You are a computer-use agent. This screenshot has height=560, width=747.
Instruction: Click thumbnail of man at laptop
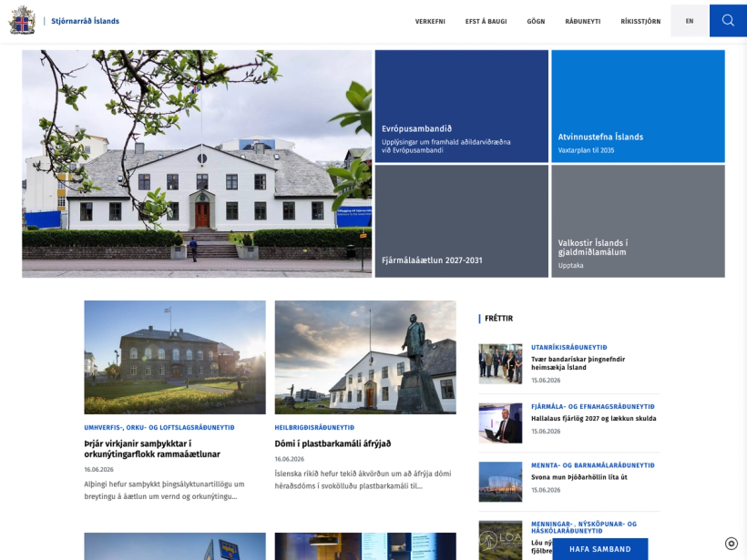coord(500,423)
